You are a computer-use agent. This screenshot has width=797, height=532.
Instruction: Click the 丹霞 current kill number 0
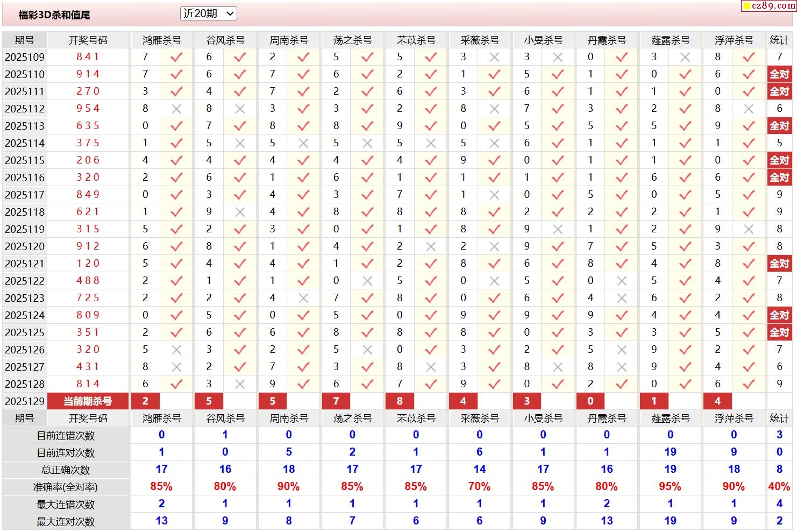click(590, 401)
